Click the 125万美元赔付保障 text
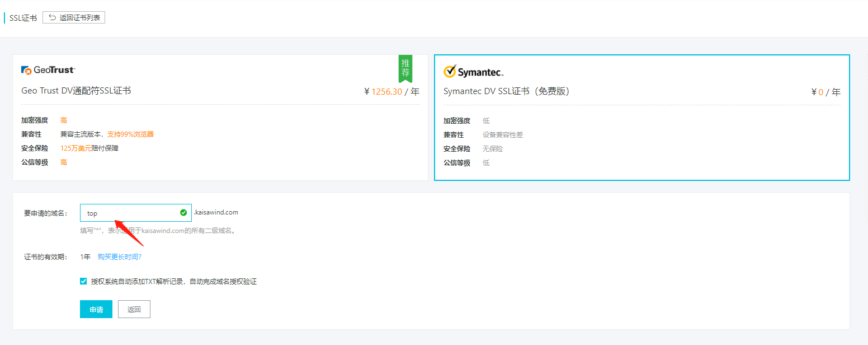This screenshot has height=345, width=868. click(89, 148)
